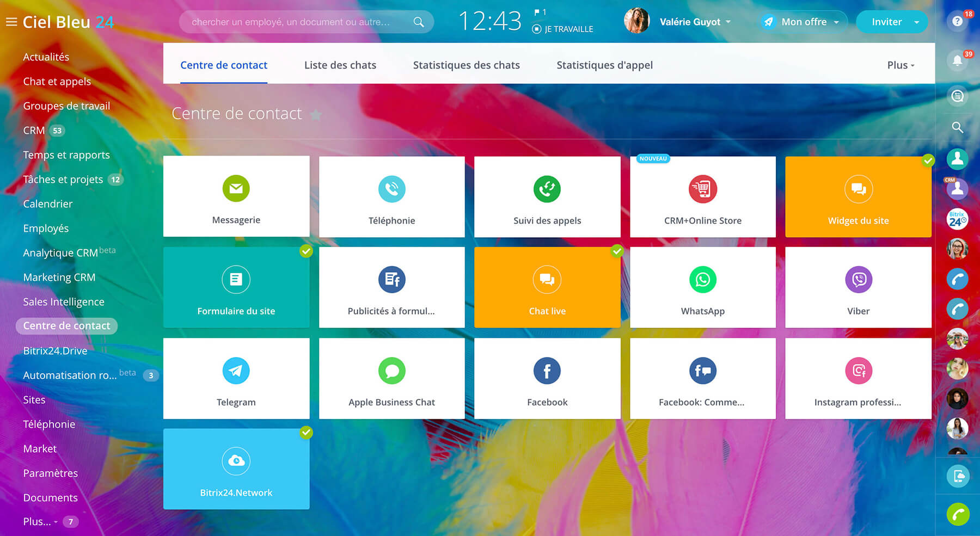Click the search icon in right sidebar

958,127
